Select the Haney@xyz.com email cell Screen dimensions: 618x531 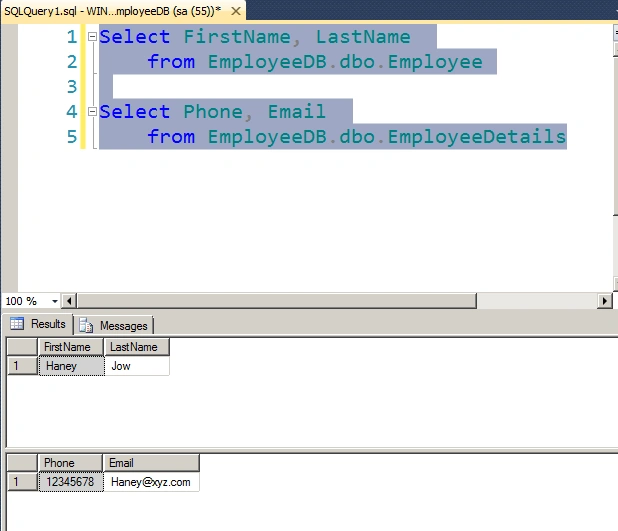151,482
